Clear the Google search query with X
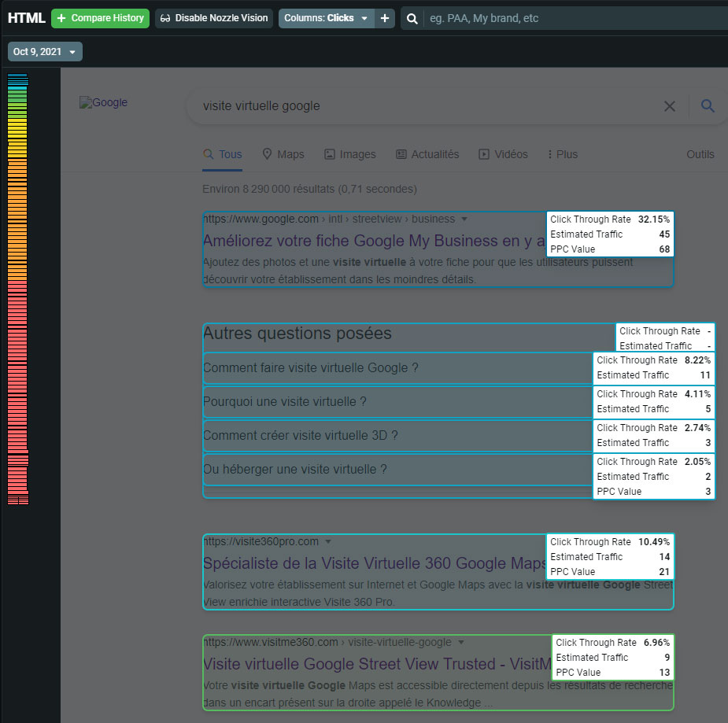 point(670,106)
